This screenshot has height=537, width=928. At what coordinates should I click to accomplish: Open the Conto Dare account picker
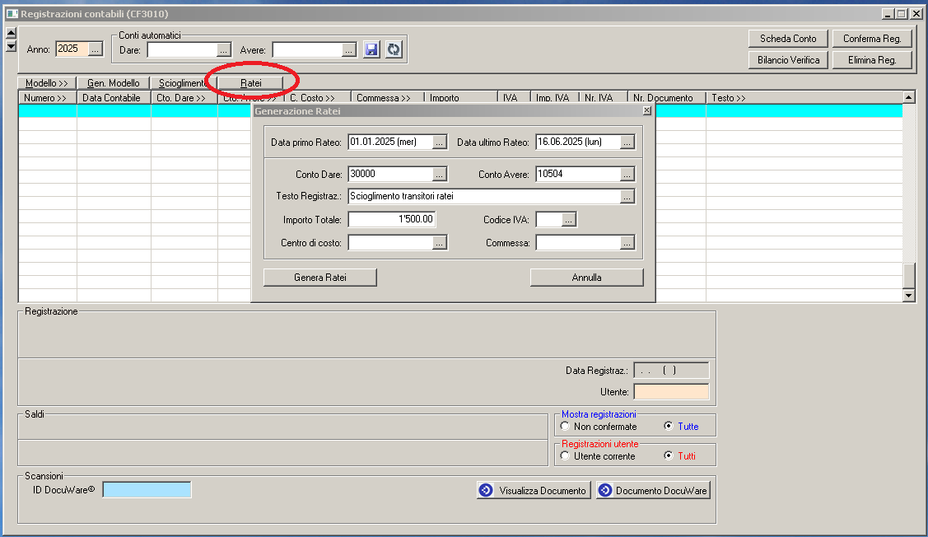[x=440, y=174]
